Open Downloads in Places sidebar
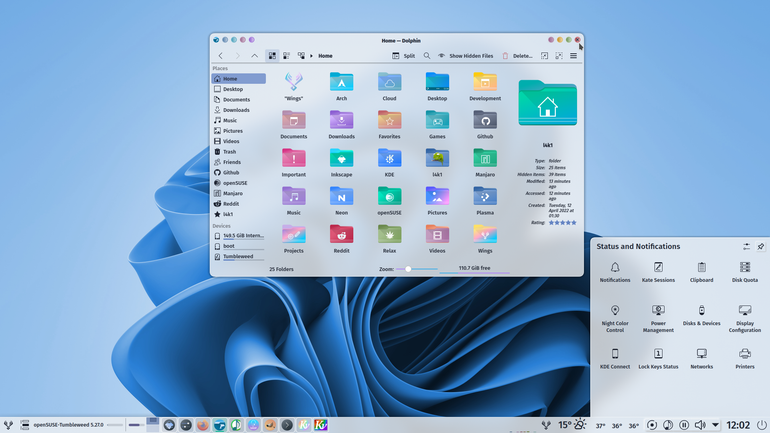The width and height of the screenshot is (770, 433). click(x=239, y=110)
